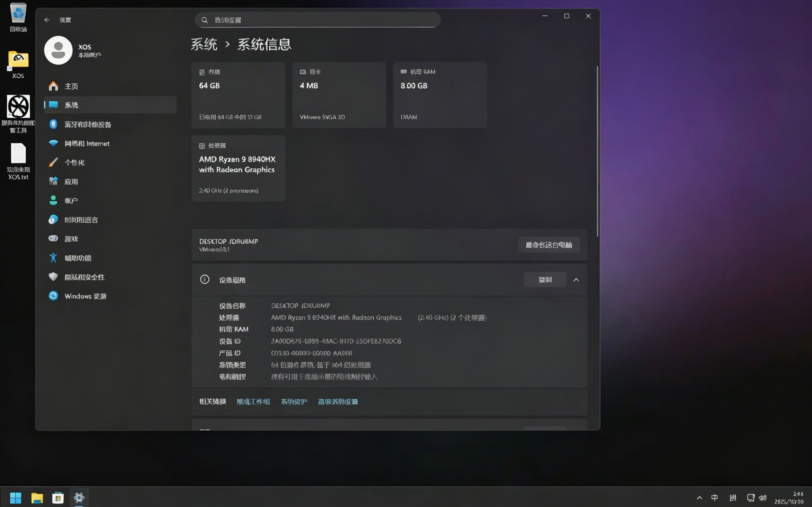The width and height of the screenshot is (812, 507).
Task: Go to 游戏 settings in the sidebar
Action: [x=110, y=239]
